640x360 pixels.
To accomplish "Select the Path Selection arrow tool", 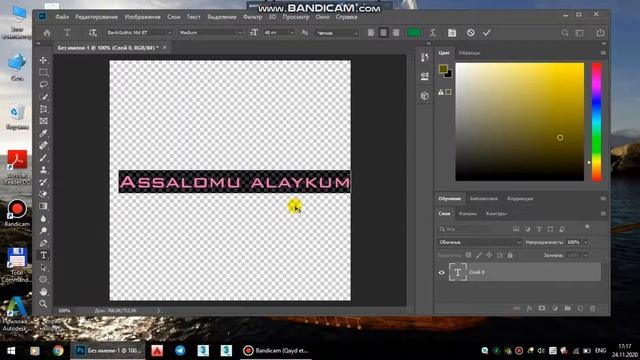I will (x=43, y=267).
